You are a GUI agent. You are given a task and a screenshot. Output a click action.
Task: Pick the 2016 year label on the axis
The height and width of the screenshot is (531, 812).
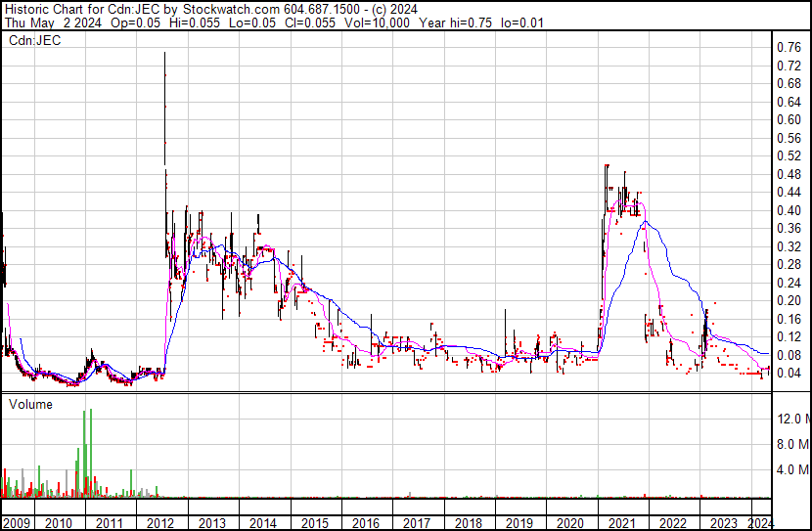365,523
